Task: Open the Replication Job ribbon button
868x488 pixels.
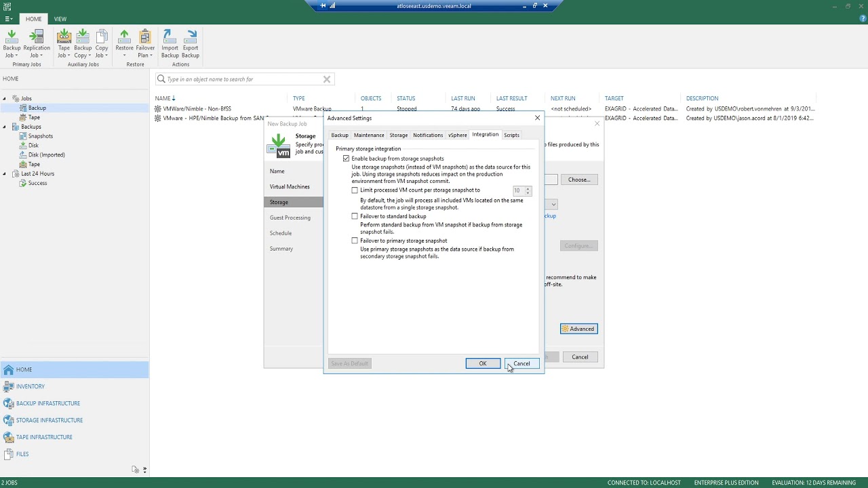Action: (36, 44)
